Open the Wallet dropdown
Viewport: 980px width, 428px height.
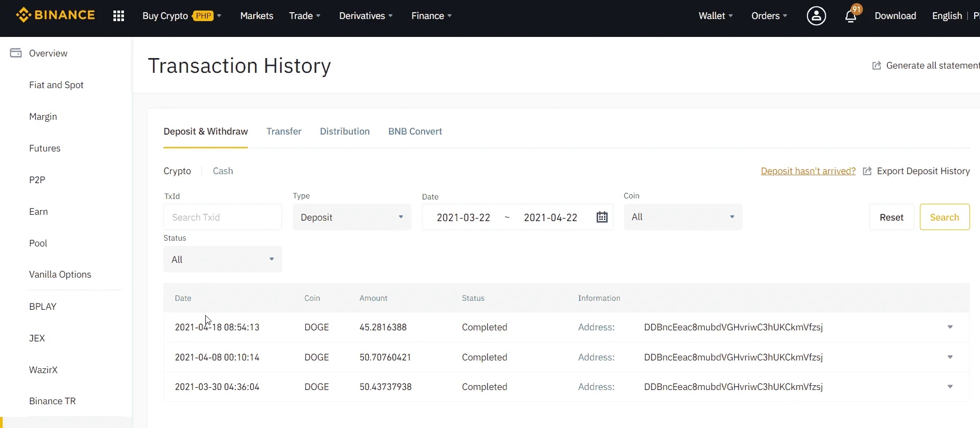coord(716,16)
